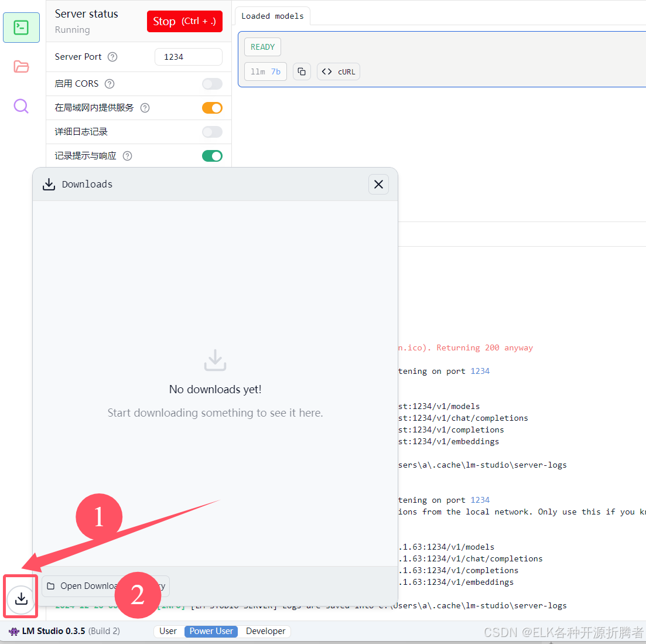Image resolution: width=646 pixels, height=644 pixels.
Task: Switch to the Loaded models tab
Action: (x=272, y=16)
